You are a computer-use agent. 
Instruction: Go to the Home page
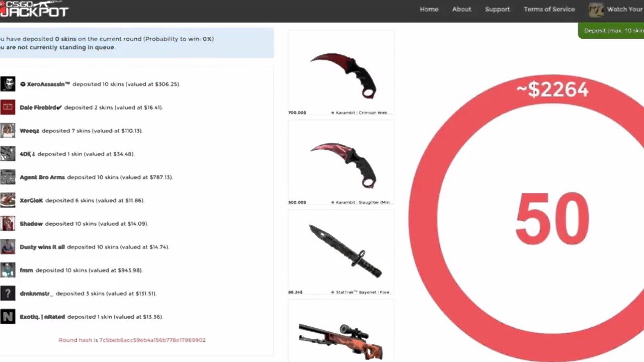(429, 9)
